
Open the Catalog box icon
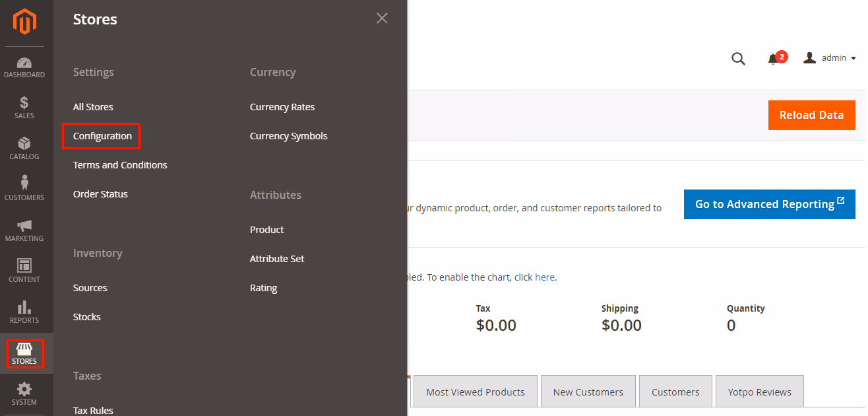24,144
